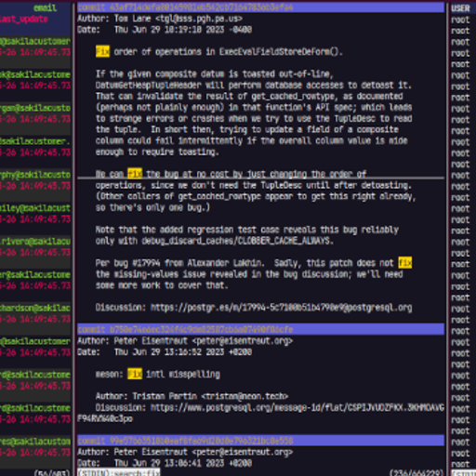
Task: Select the commit b750e74 header bar
Action: pyautogui.click(x=260, y=329)
